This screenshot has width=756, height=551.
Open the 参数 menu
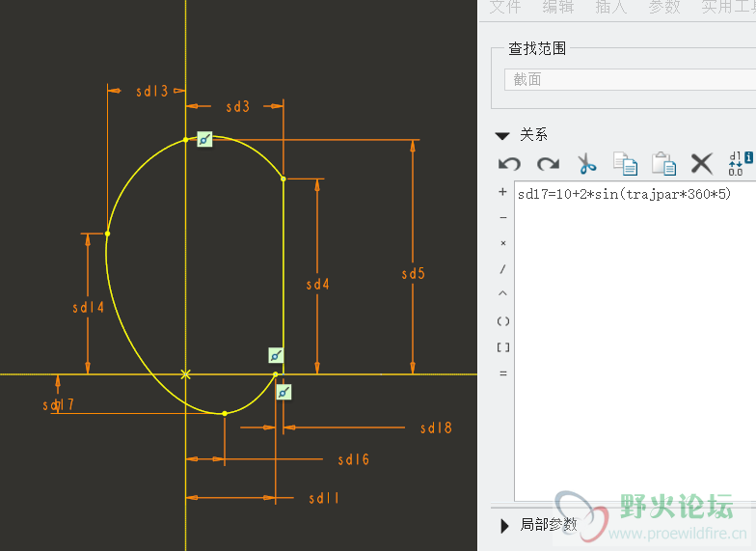pos(663,8)
